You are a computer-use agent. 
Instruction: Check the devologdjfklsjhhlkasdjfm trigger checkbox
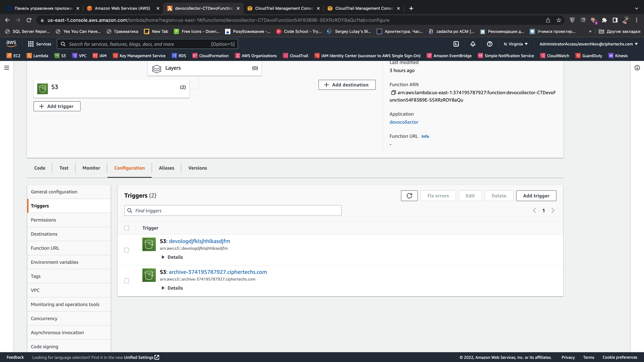pos(127,250)
